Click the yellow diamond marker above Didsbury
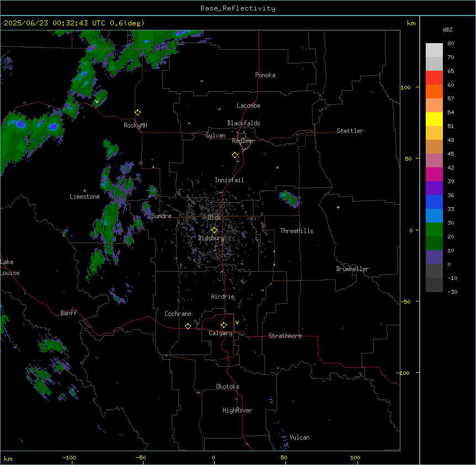 214,230
